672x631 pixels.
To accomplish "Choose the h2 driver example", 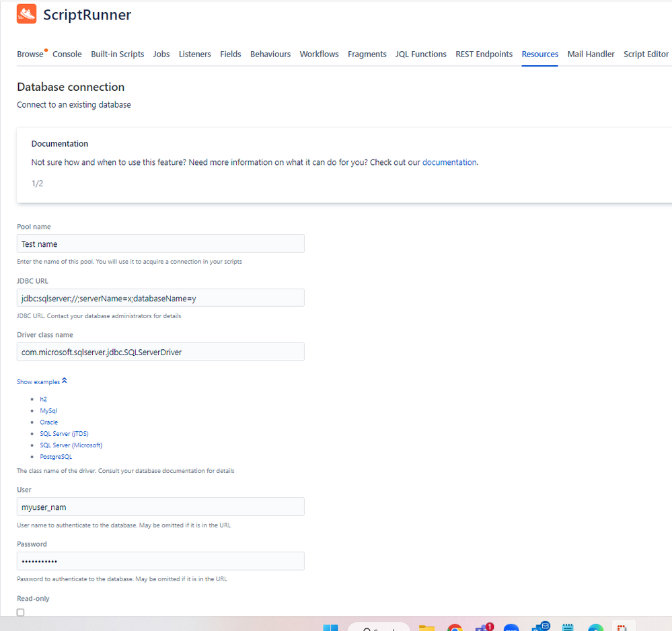I will pyautogui.click(x=43, y=399).
